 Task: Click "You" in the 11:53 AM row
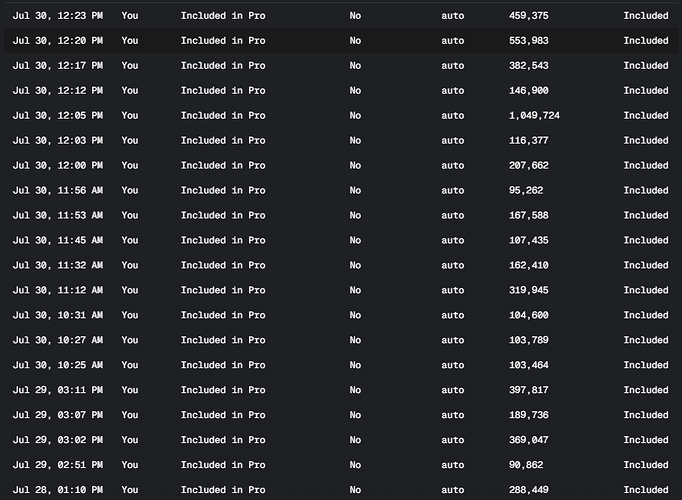point(130,216)
